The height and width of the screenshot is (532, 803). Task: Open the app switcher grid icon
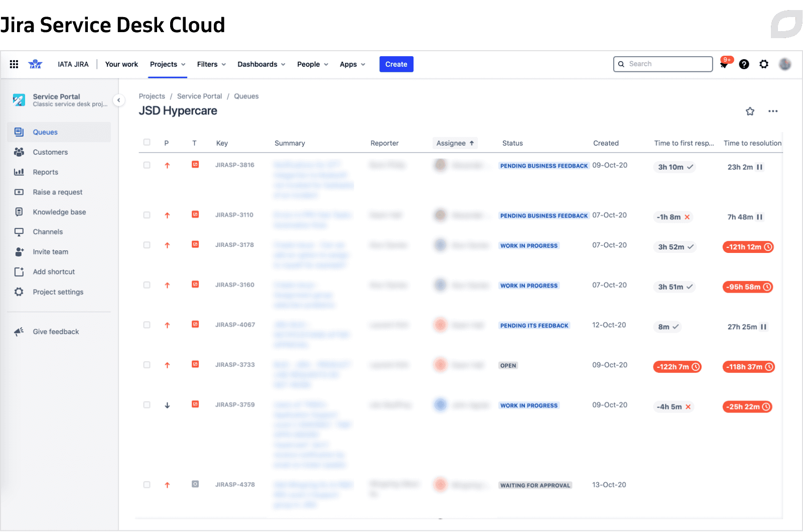coord(14,64)
